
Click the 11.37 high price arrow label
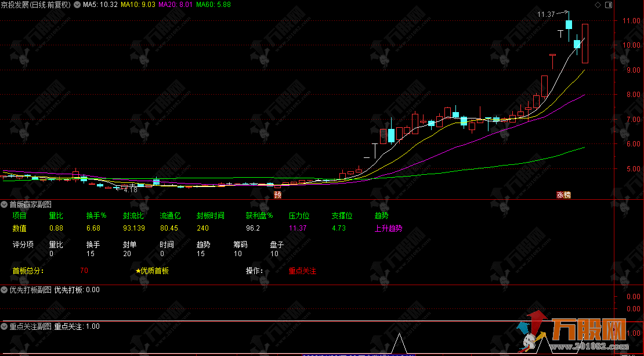click(546, 14)
